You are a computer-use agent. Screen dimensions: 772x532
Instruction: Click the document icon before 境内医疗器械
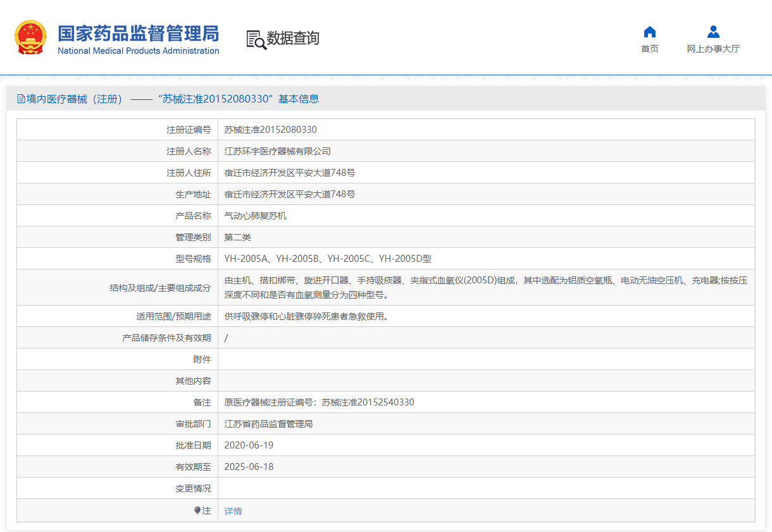click(21, 99)
